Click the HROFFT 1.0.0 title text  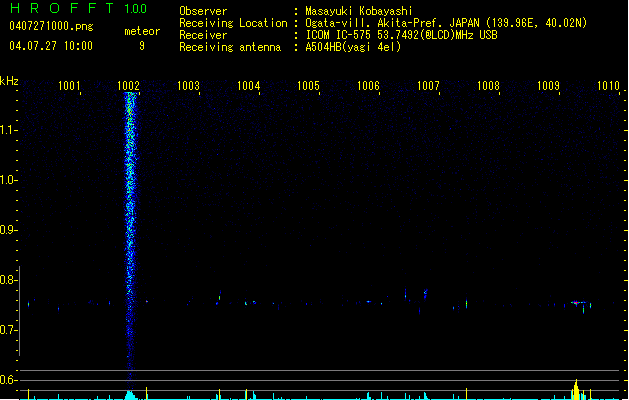tap(79, 8)
